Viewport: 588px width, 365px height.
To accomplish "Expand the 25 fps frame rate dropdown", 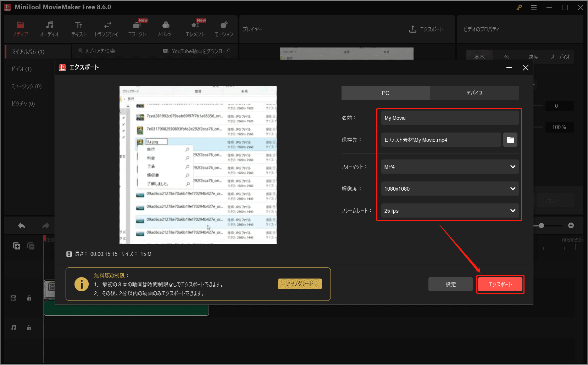I will tap(450, 210).
